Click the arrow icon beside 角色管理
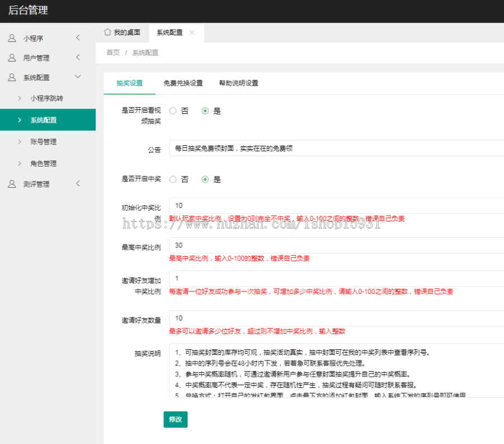 click(x=20, y=164)
